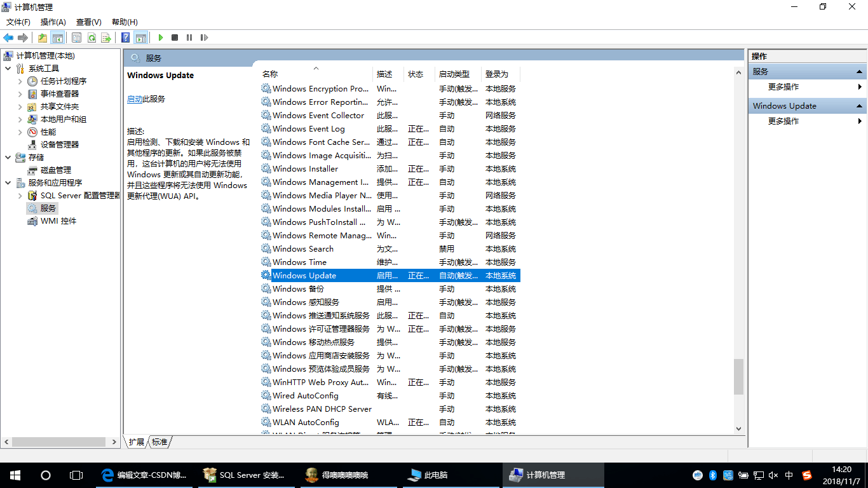Switch to 此电脑 taskbar window
Image resolution: width=868 pixels, height=488 pixels.
click(452, 475)
